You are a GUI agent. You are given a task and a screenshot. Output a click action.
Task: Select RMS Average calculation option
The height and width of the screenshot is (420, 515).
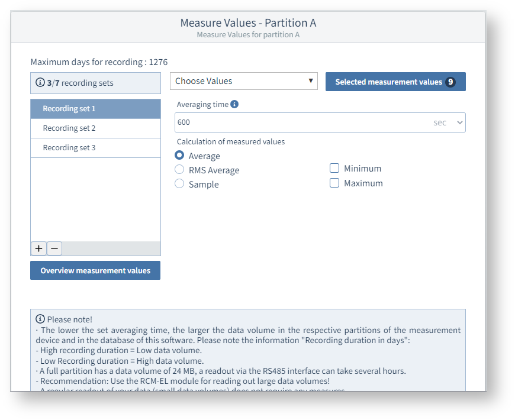pyautogui.click(x=179, y=170)
